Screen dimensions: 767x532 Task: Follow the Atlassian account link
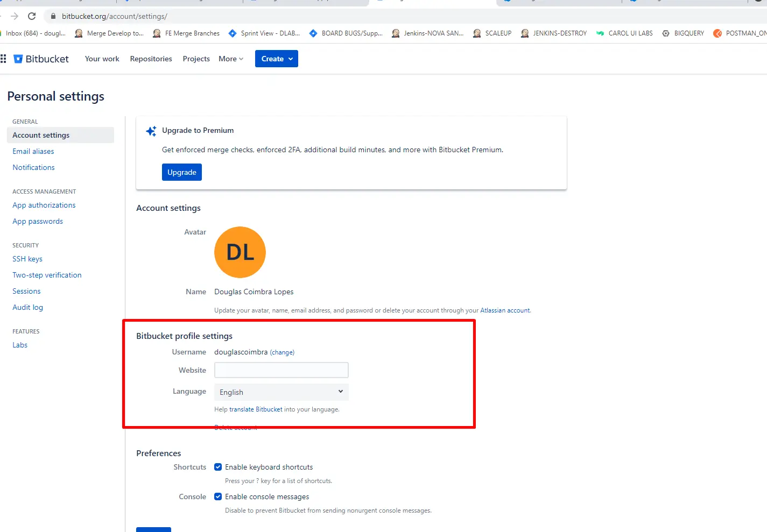(x=505, y=310)
